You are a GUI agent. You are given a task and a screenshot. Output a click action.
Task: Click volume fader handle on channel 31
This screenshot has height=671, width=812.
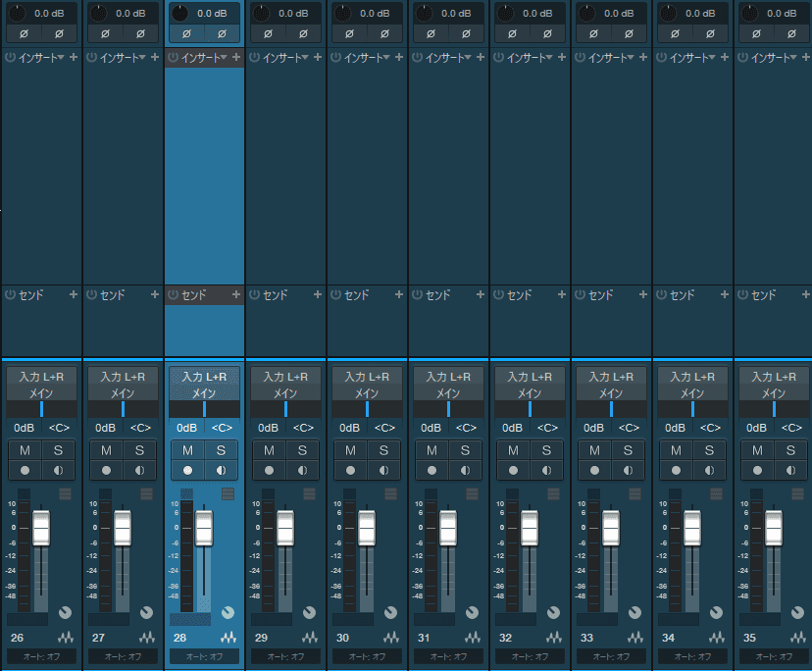click(x=448, y=528)
